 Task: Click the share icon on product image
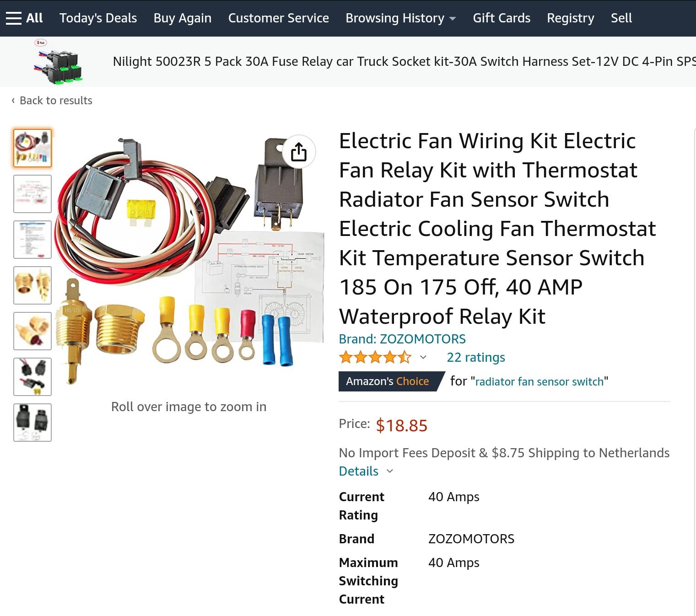(299, 152)
